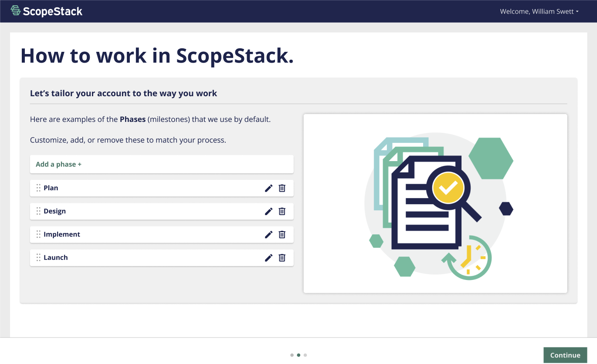
Task: Click the ScopeStack logo
Action: point(47,11)
